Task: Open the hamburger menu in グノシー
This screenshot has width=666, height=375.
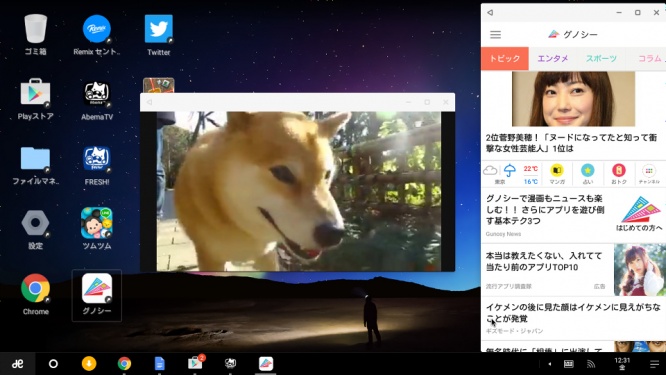Action: click(495, 35)
